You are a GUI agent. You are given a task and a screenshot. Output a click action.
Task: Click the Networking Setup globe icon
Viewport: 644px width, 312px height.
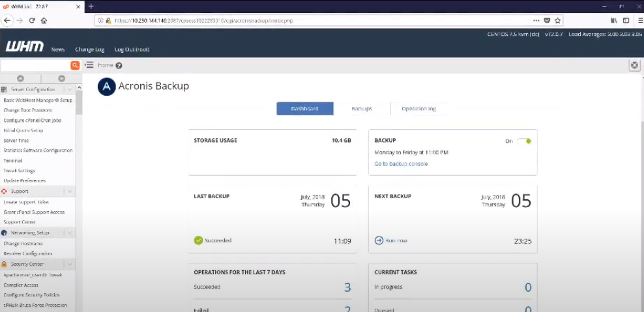4,233
